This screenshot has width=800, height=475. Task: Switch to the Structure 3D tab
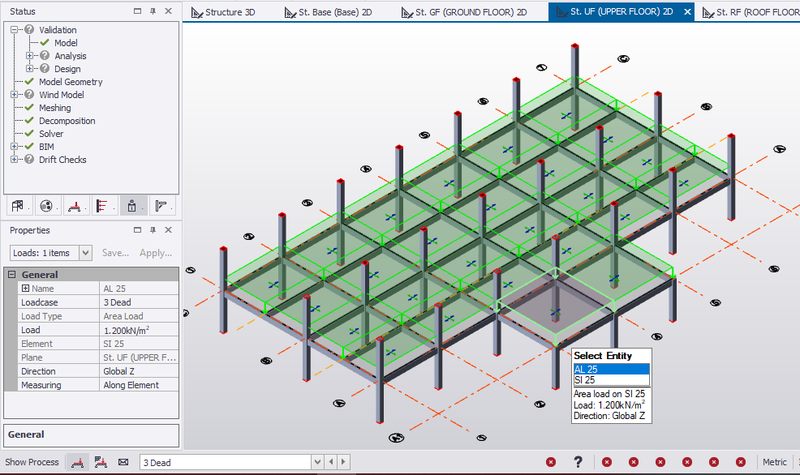[223, 12]
